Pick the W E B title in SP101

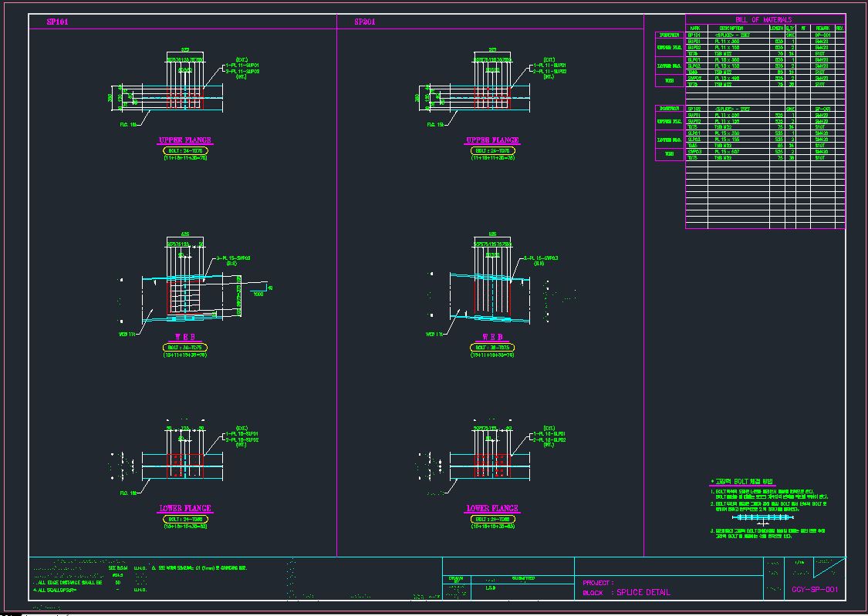[185, 337]
